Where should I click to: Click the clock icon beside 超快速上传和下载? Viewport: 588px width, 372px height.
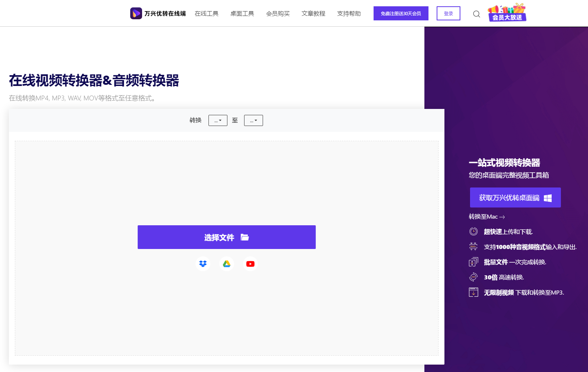pyautogui.click(x=473, y=232)
